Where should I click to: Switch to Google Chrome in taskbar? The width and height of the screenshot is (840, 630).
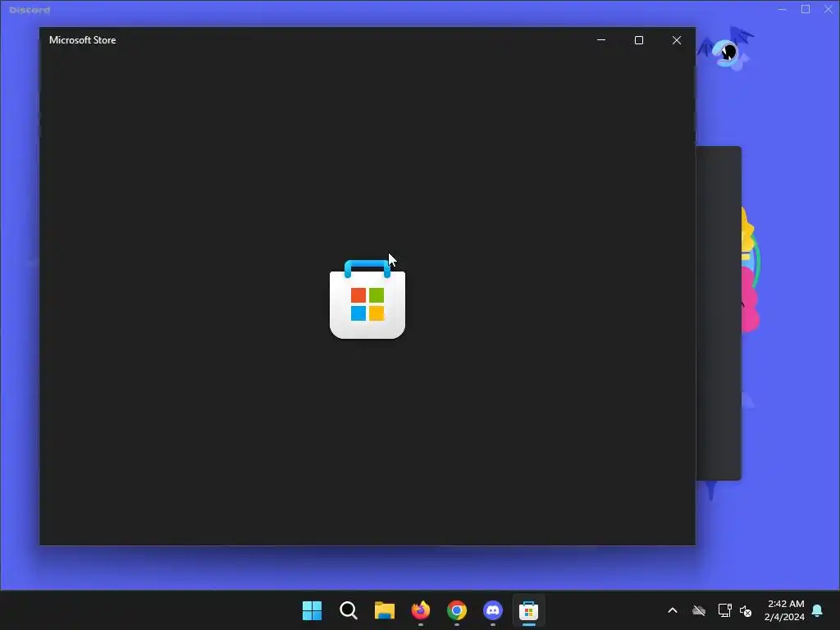pyautogui.click(x=457, y=610)
